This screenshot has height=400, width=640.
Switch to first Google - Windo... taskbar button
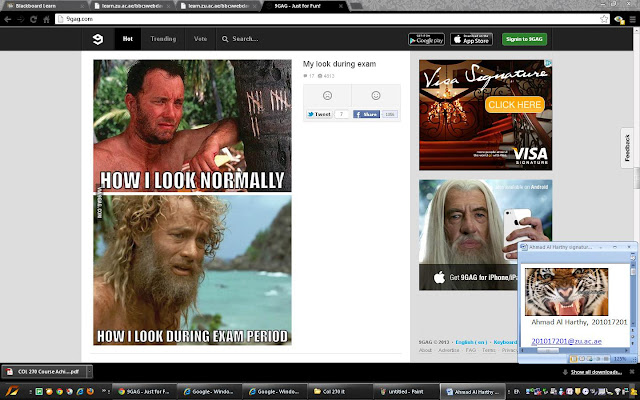click(x=209, y=391)
